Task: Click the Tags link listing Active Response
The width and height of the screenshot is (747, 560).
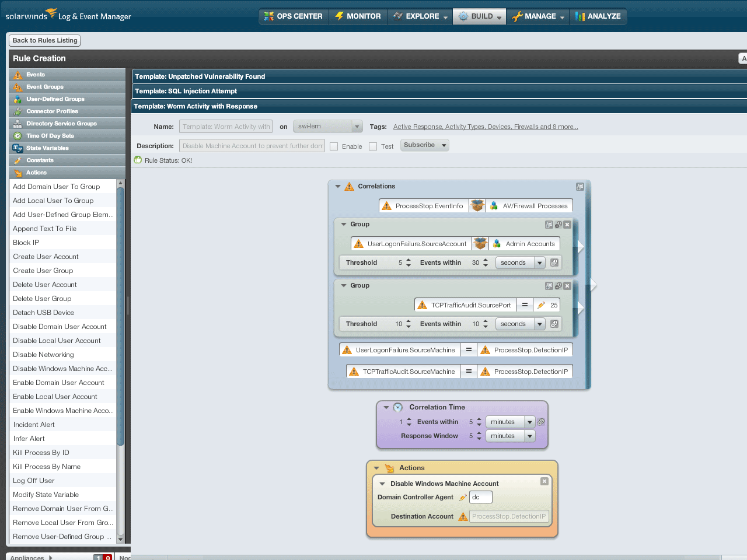Action: [x=486, y=127]
